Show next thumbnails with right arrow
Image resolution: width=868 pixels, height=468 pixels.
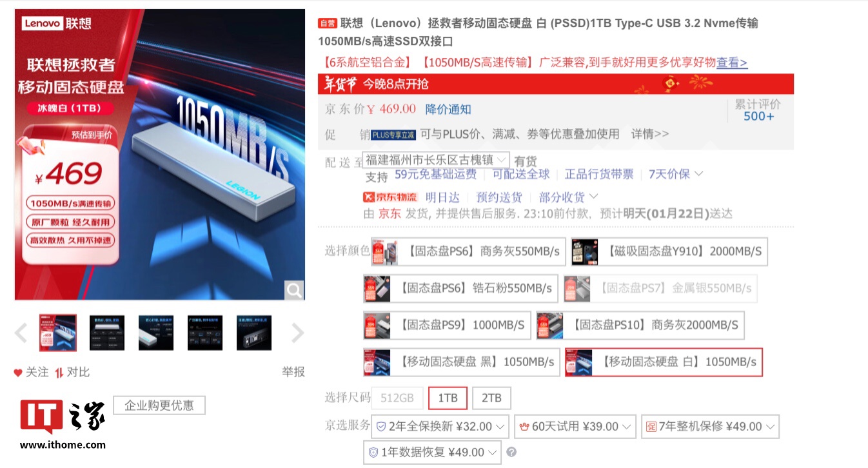click(297, 333)
